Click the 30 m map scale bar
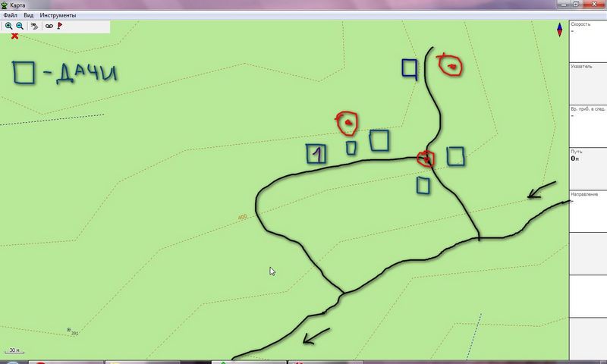The image size is (607, 364). coord(14,350)
